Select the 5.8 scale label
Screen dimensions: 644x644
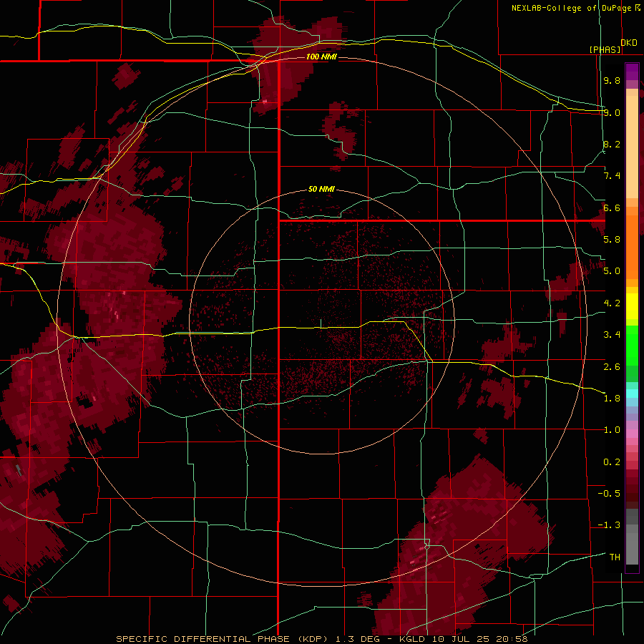point(612,240)
